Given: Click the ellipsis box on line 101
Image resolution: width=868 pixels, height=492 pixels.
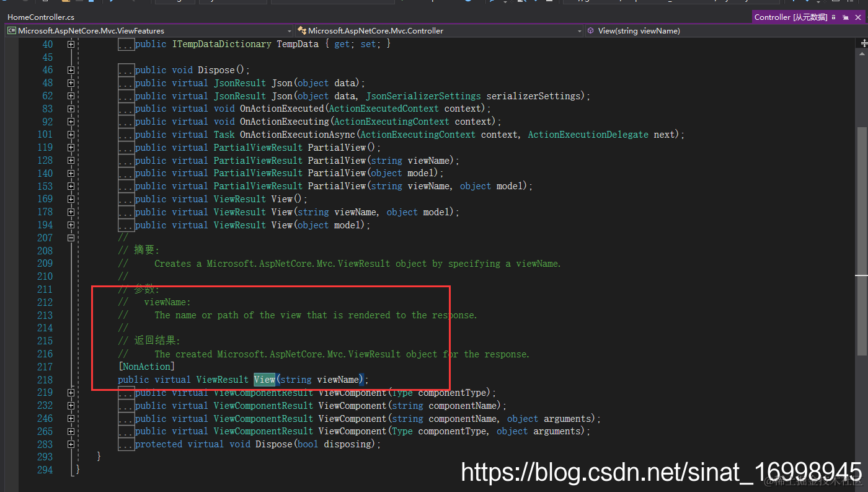Looking at the screenshot, I should [x=126, y=135].
